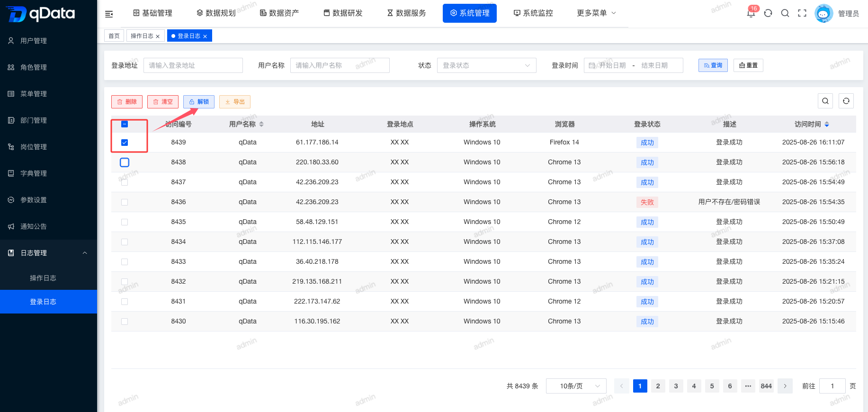Check the row 8438 checkbox
The width and height of the screenshot is (868, 412).
coord(125,162)
